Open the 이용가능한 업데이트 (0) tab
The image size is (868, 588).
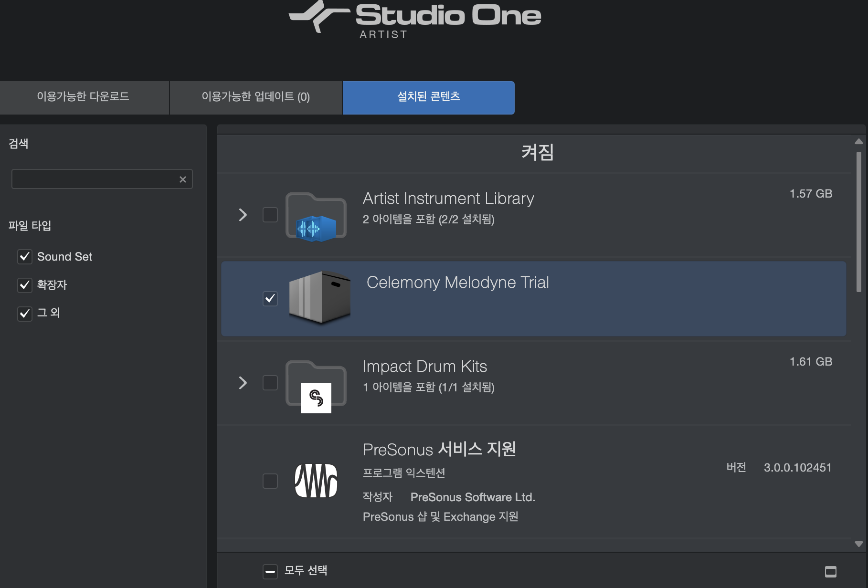256,97
